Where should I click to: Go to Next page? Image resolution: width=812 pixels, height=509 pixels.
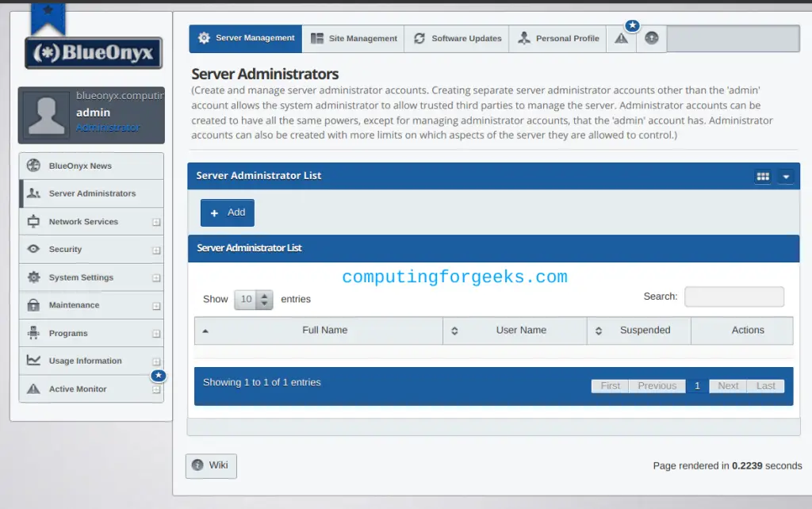(728, 386)
